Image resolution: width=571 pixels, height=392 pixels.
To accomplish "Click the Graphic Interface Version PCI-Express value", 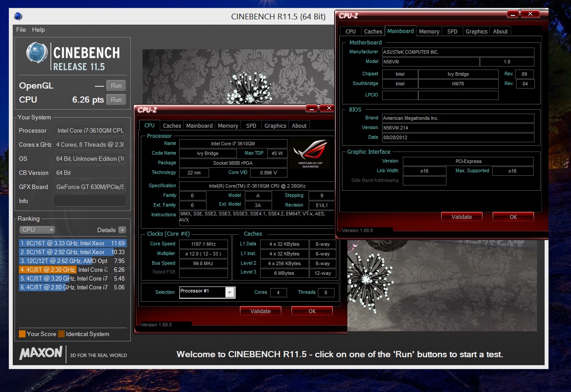I will (x=468, y=161).
